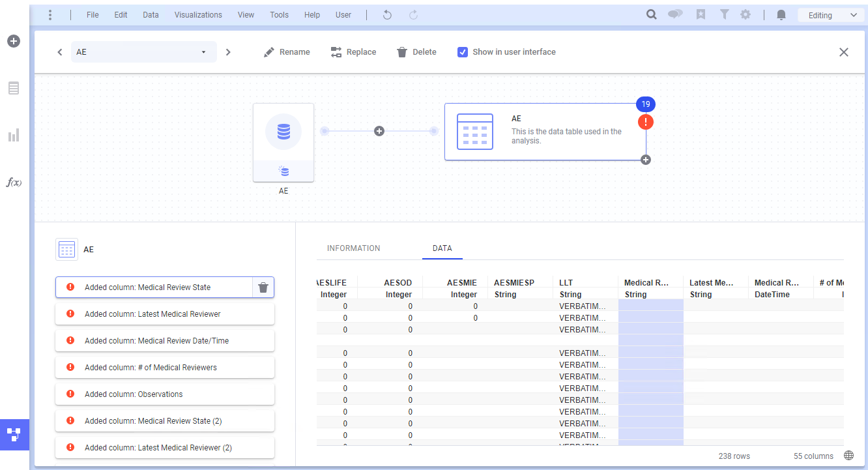
Task: Open the f(x) analytics sidebar icon
Action: click(x=14, y=183)
